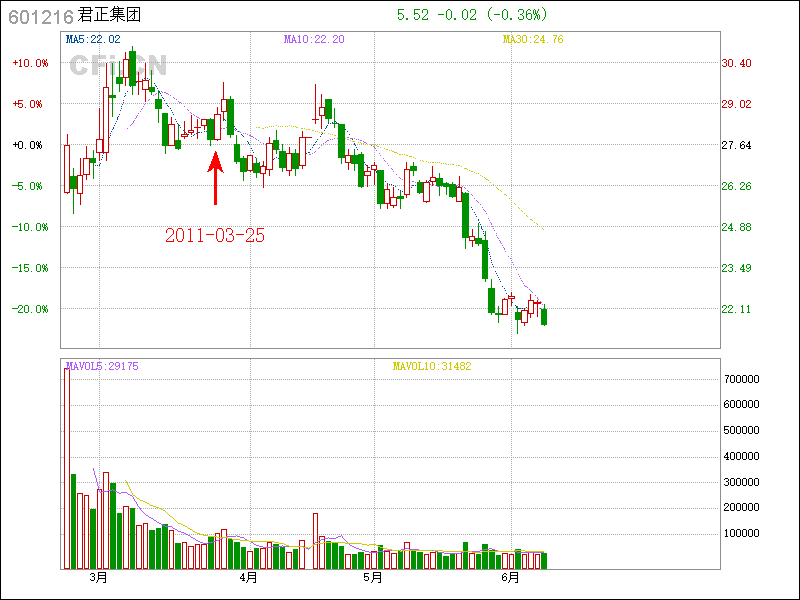Click the 30.40 price axis label
Image resolution: width=800 pixels, height=600 pixels.
(737, 63)
